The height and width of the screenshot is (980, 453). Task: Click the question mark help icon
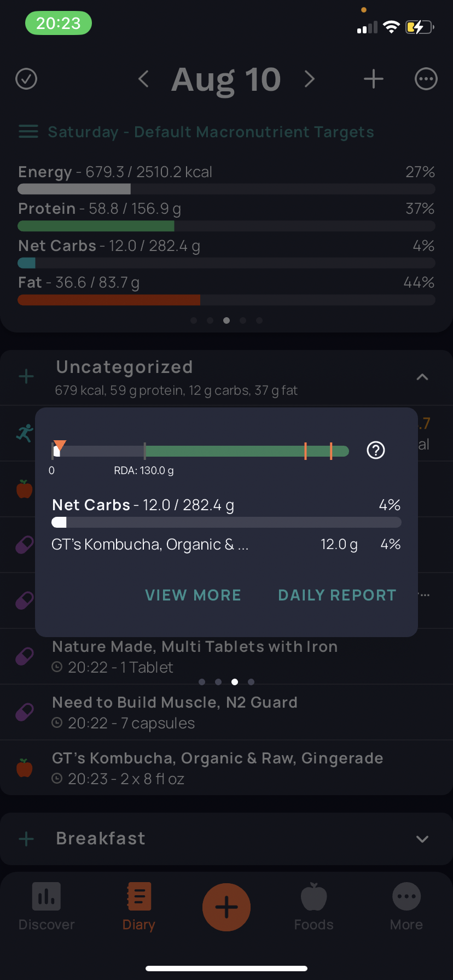click(x=376, y=450)
